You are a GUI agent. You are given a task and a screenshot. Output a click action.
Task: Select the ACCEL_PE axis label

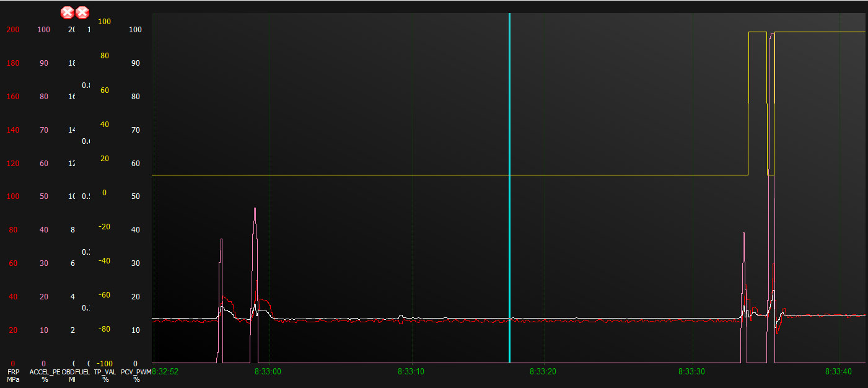(45, 375)
